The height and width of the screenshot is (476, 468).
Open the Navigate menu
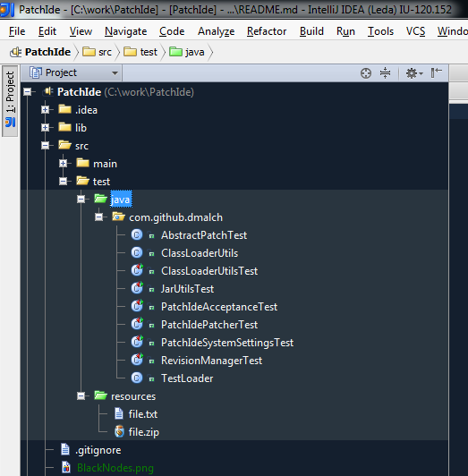126,31
